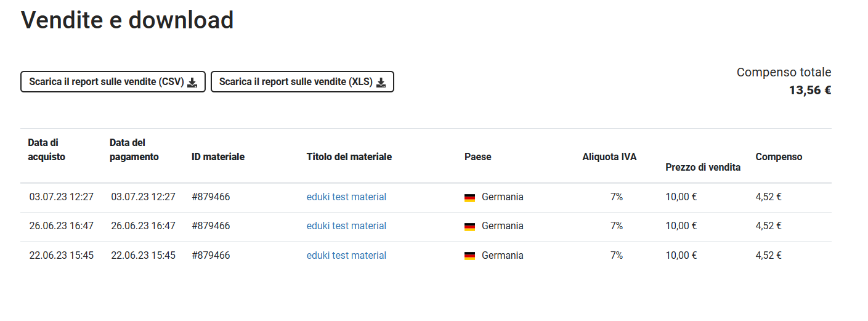Click download icon on XLS report button
868x321 pixels.
pos(381,82)
